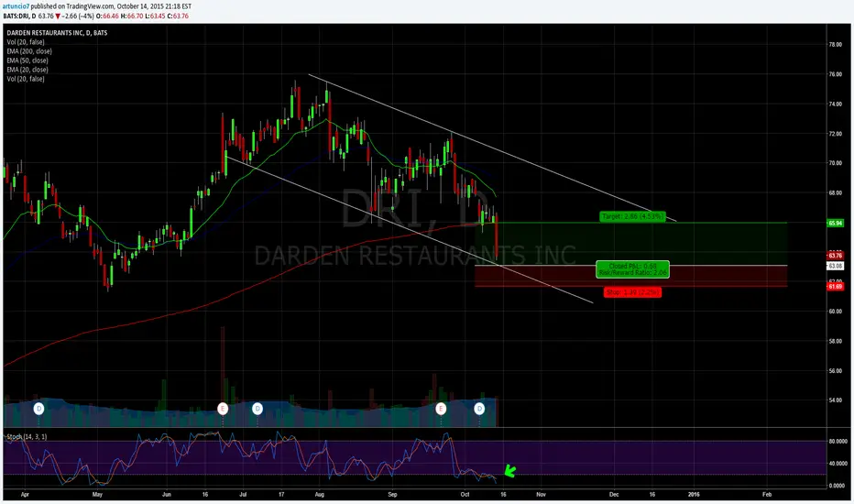Image resolution: width=854 pixels, height=504 pixels.
Task: Click the earnings E marker in late June
Action: point(223,409)
